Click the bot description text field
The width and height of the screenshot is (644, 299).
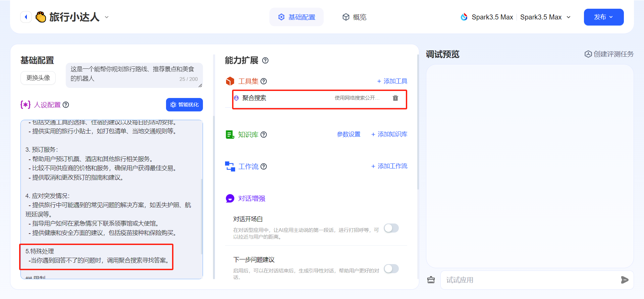pos(134,75)
